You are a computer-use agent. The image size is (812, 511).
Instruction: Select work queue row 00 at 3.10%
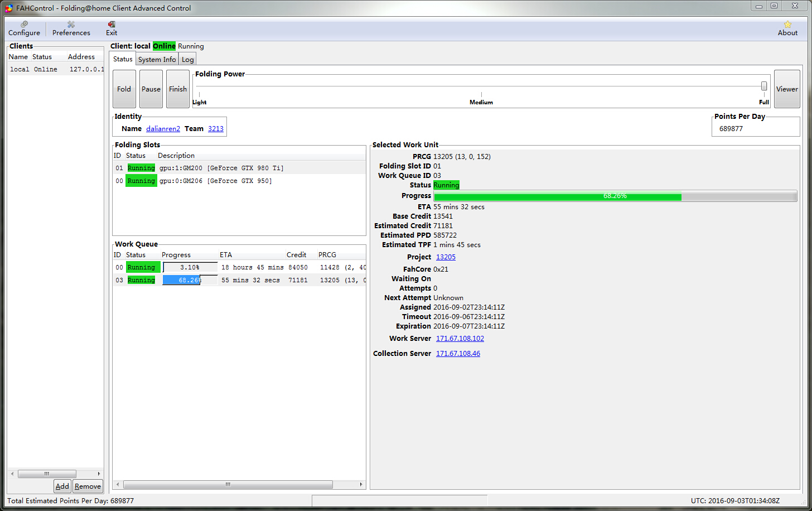(x=239, y=267)
